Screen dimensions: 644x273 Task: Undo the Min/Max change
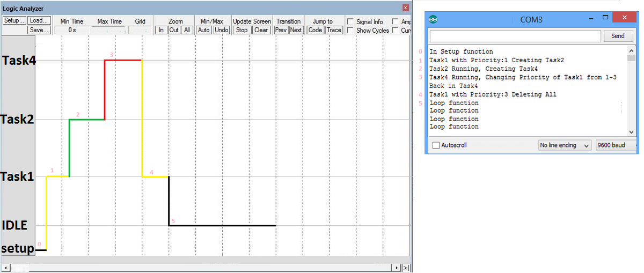point(222,30)
